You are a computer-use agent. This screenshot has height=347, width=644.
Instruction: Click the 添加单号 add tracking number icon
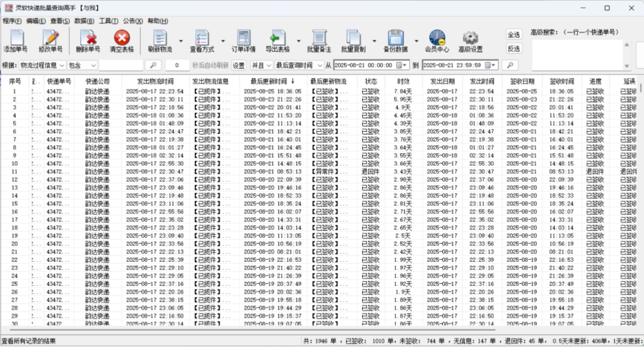pos(16,41)
